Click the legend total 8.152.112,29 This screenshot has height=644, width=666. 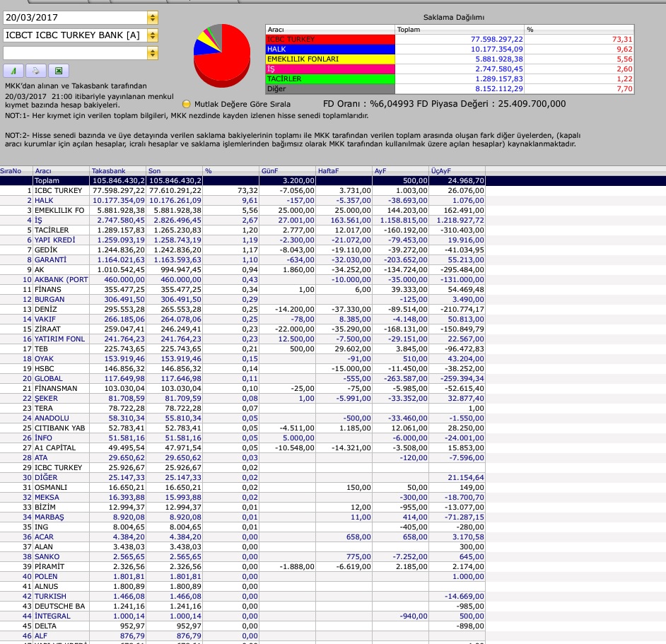coord(499,89)
